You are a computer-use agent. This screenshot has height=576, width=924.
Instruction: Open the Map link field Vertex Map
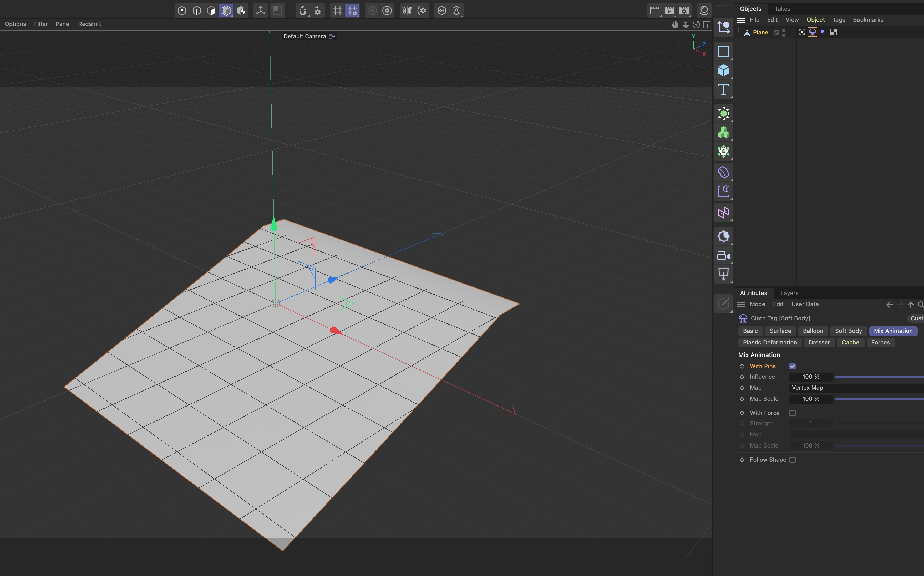coord(854,388)
